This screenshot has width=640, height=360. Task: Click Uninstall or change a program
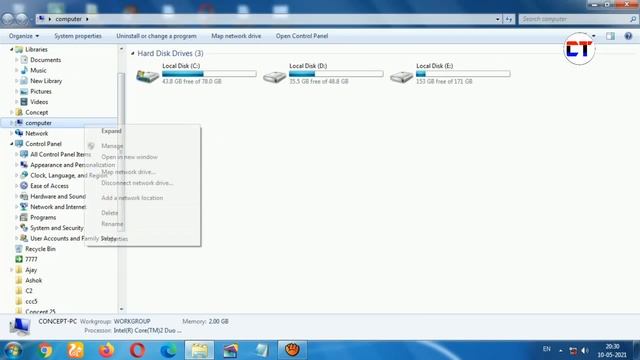[x=156, y=36]
